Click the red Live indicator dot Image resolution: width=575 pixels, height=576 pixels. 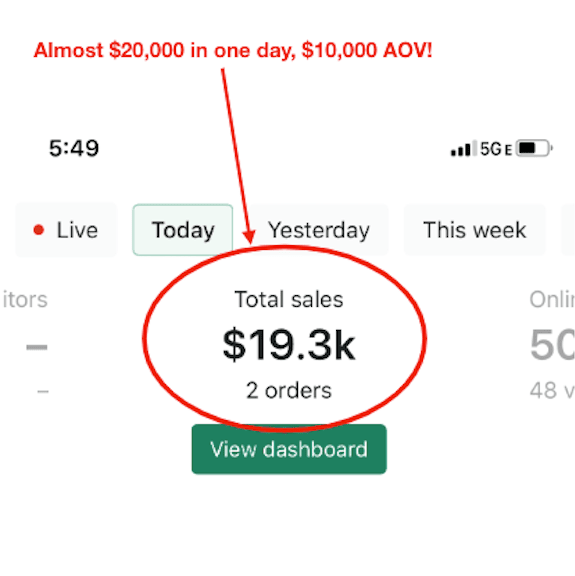coord(39,230)
